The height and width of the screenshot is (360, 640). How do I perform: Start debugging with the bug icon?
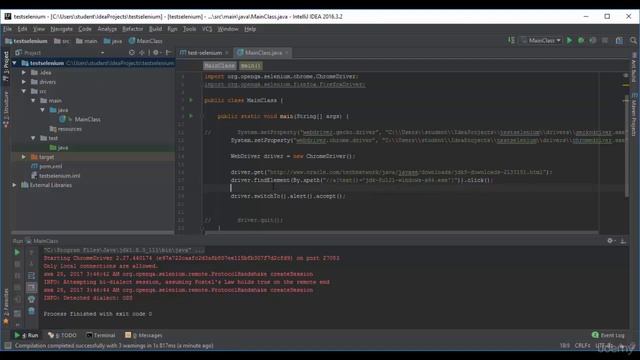[581, 40]
